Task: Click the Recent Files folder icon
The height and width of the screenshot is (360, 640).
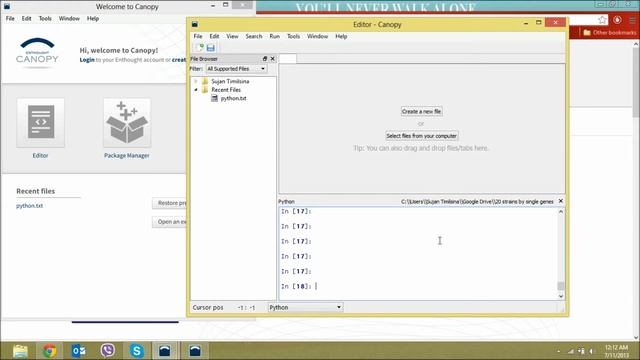Action: click(205, 89)
